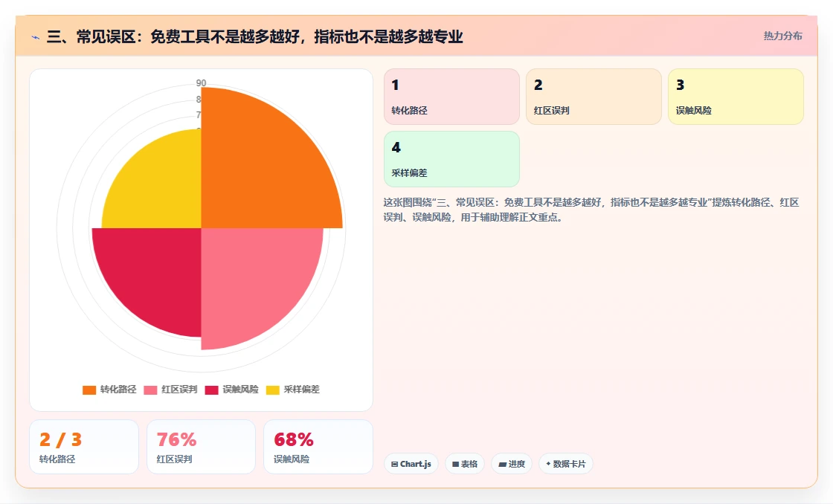Select card 3 误触风险
This screenshot has height=504, width=833.
736,97
